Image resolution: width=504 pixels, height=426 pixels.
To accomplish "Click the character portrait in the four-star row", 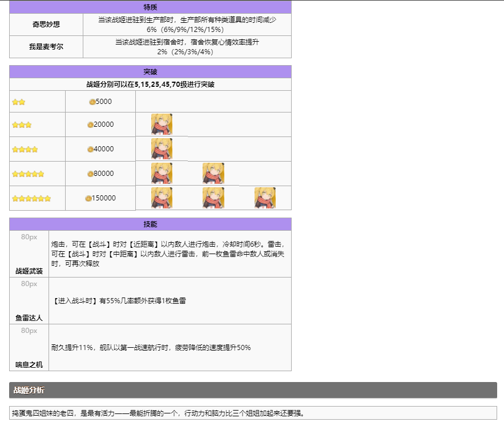I will [x=162, y=149].
